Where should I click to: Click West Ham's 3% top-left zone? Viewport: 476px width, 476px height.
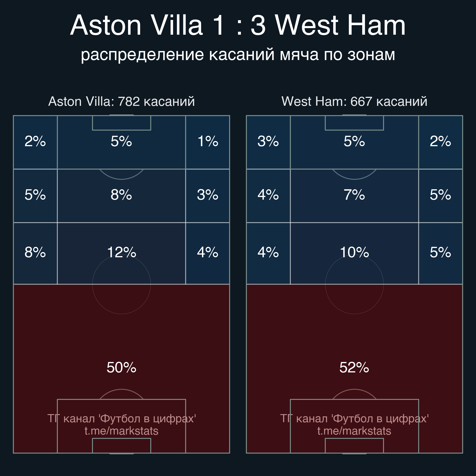pos(268,142)
